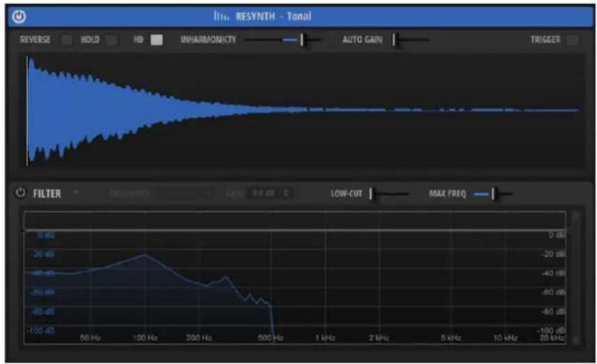This screenshot has width=597, height=364.
Task: Click the dimmed filter frequency field
Action: 185,193
